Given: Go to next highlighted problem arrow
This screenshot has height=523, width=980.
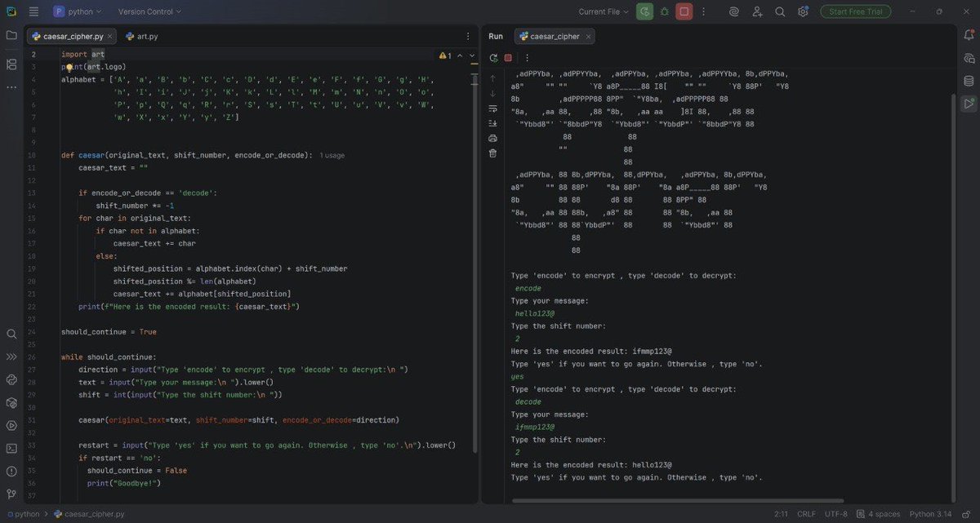Looking at the screenshot, I should tap(471, 55).
